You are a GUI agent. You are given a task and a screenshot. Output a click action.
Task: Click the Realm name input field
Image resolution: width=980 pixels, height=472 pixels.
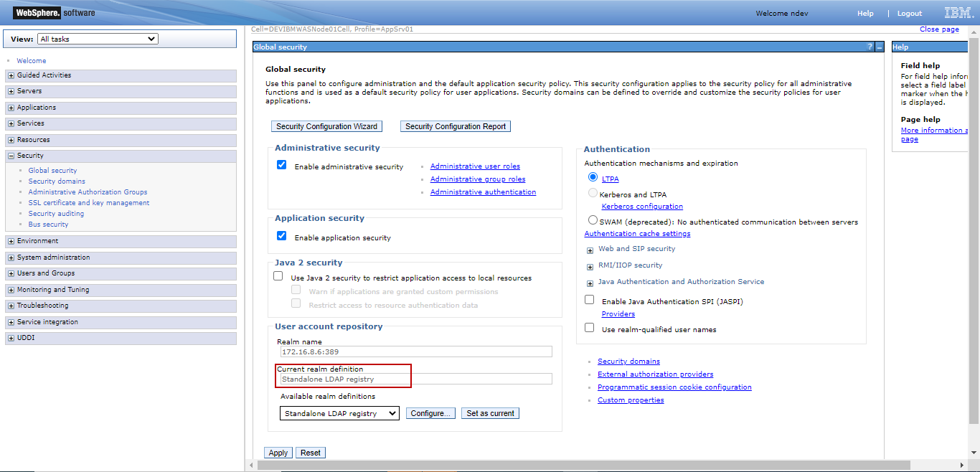[x=416, y=351]
